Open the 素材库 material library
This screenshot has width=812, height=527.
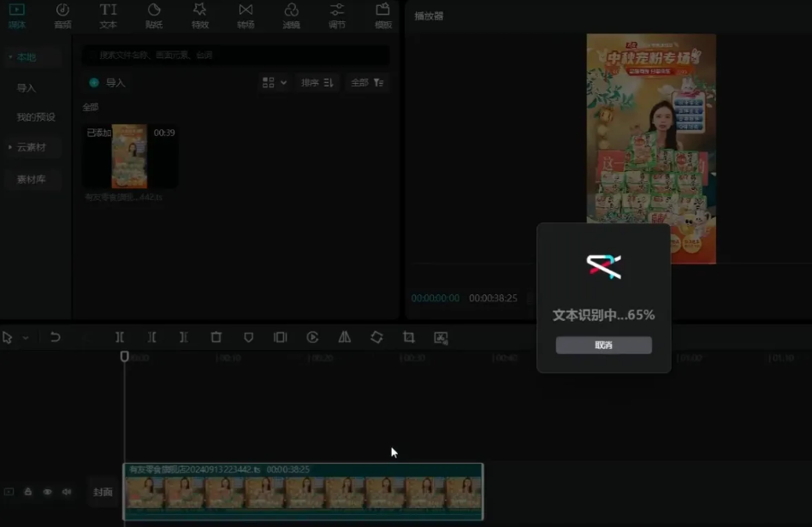pos(31,179)
